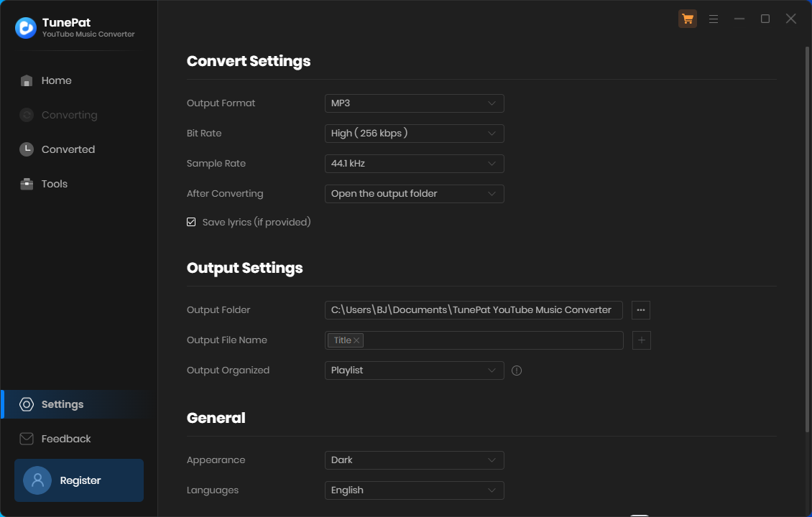812x517 pixels.
Task: Open the Languages dropdown
Action: point(415,490)
